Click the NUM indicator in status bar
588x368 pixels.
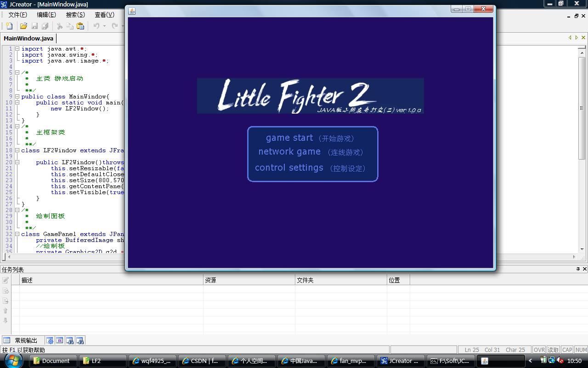[x=581, y=350]
